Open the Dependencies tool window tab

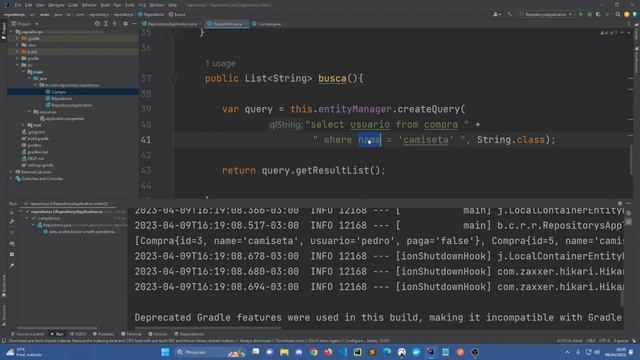(189, 334)
